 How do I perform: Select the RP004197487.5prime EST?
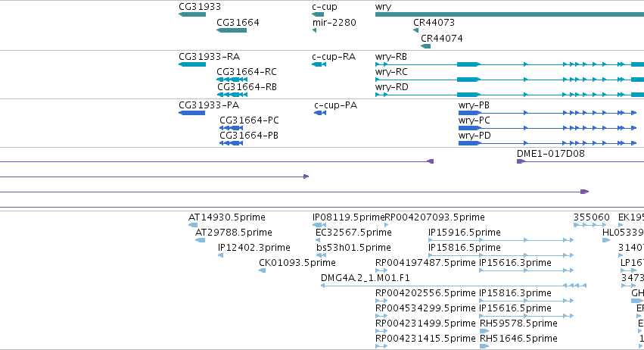pyautogui.click(x=381, y=270)
